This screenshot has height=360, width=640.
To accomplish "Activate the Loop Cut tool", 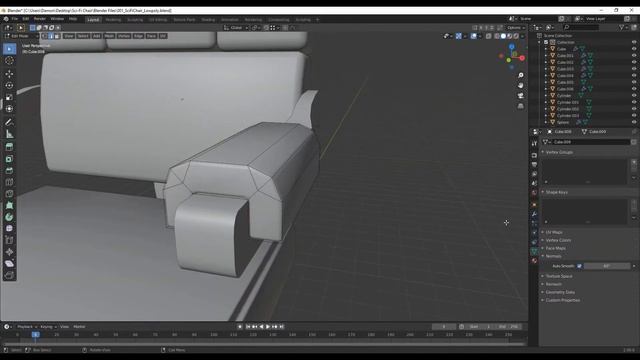I will click(x=9, y=182).
